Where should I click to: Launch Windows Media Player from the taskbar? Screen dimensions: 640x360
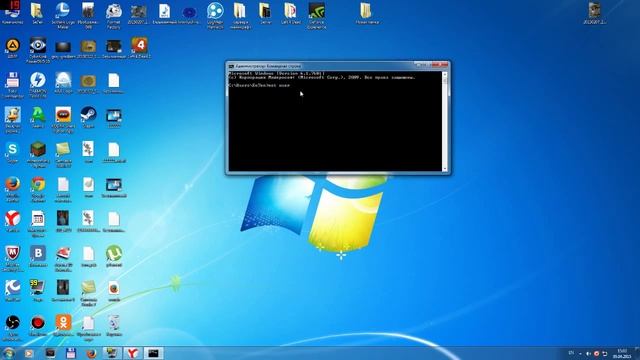(29, 353)
